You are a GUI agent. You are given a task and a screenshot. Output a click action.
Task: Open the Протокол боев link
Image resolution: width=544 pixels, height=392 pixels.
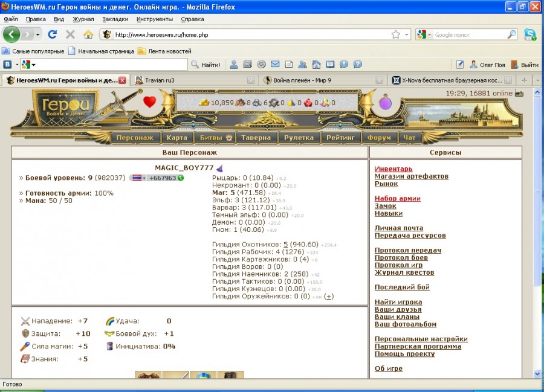401,257
